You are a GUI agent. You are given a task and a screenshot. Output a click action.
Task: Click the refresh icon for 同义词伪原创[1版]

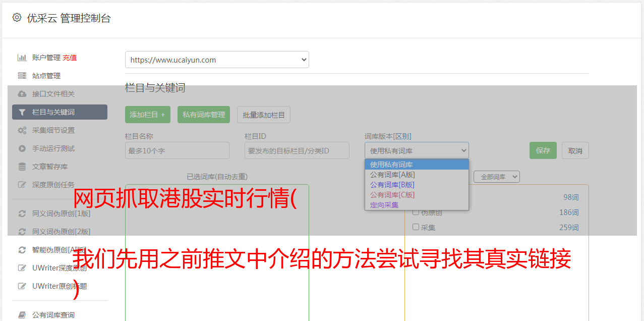pos(22,213)
